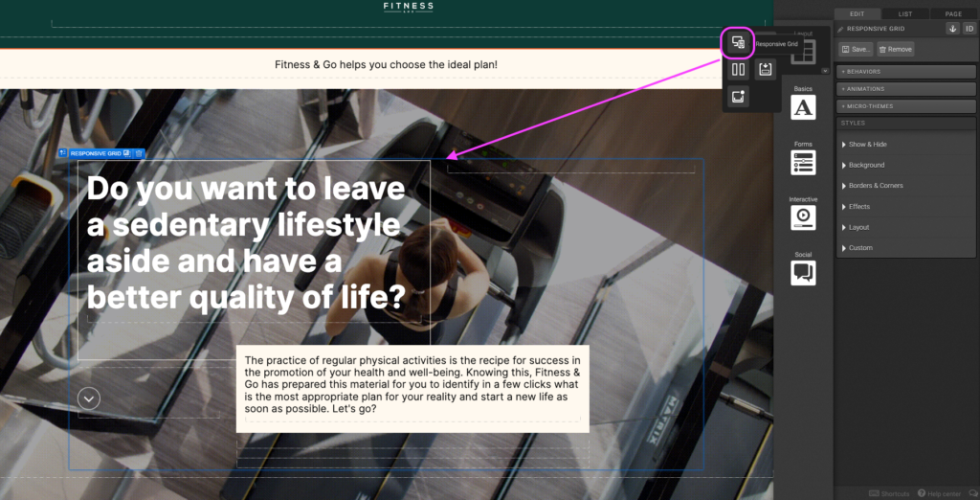Click the ID button in panel header

(968, 29)
